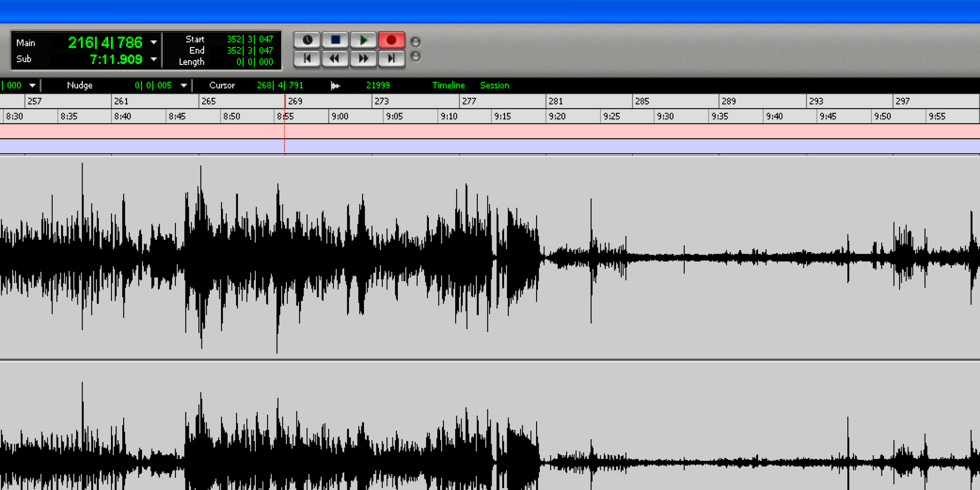Viewport: 980px width, 490px height.
Task: Start playback with the green Play button
Action: (x=364, y=40)
